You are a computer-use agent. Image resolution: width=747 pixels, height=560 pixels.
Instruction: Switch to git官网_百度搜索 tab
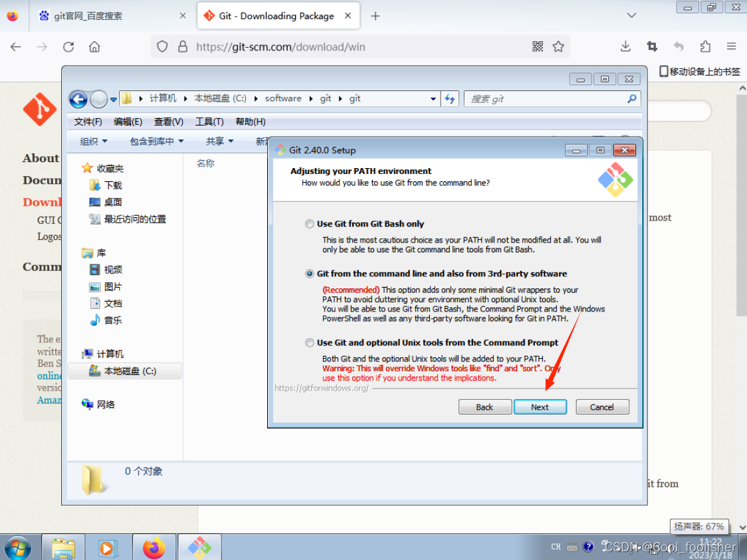(x=112, y=16)
